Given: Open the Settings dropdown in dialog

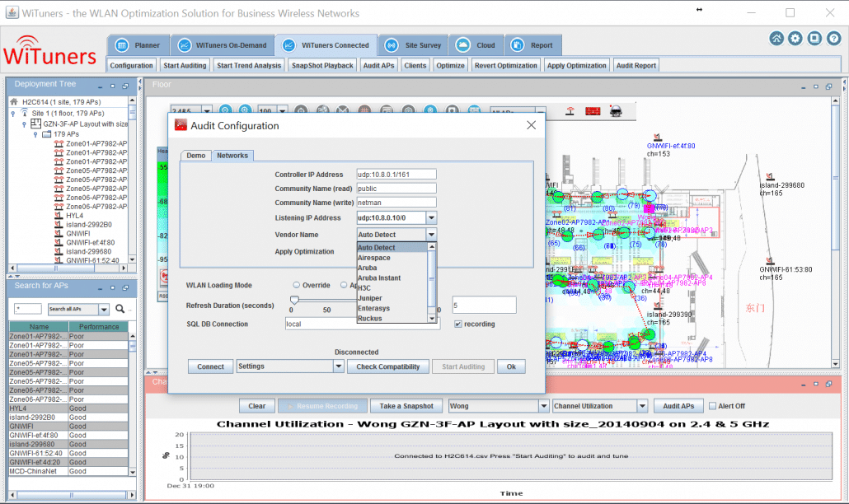Looking at the screenshot, I should 339,366.
